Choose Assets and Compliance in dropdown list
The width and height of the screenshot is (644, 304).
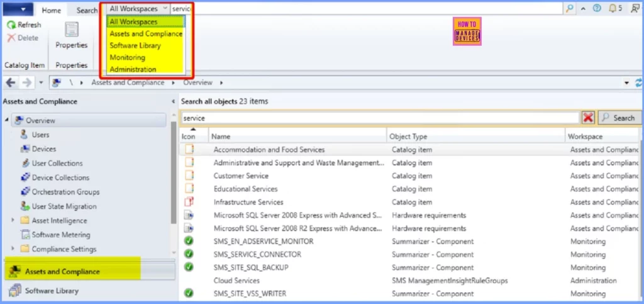146,34
